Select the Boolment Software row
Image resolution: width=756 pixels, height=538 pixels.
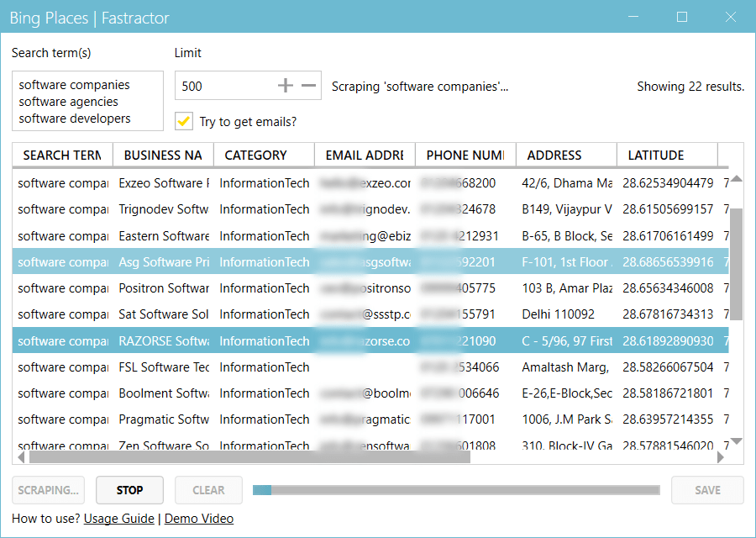370,393
